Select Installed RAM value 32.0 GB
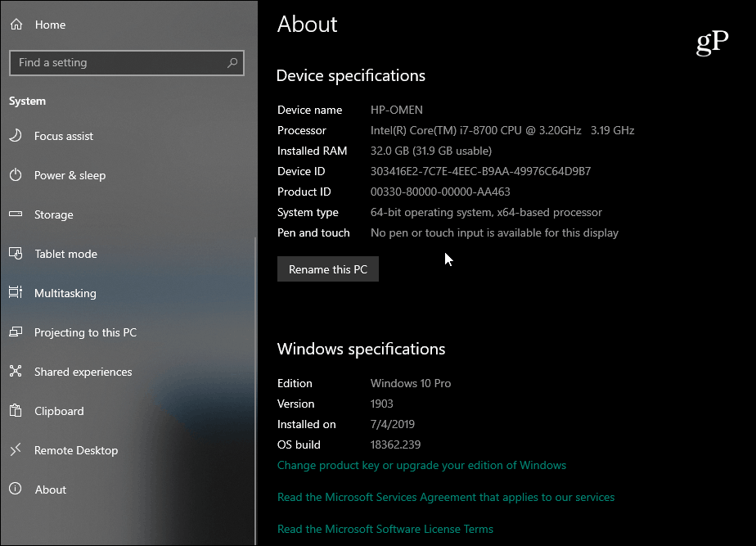 [431, 151]
